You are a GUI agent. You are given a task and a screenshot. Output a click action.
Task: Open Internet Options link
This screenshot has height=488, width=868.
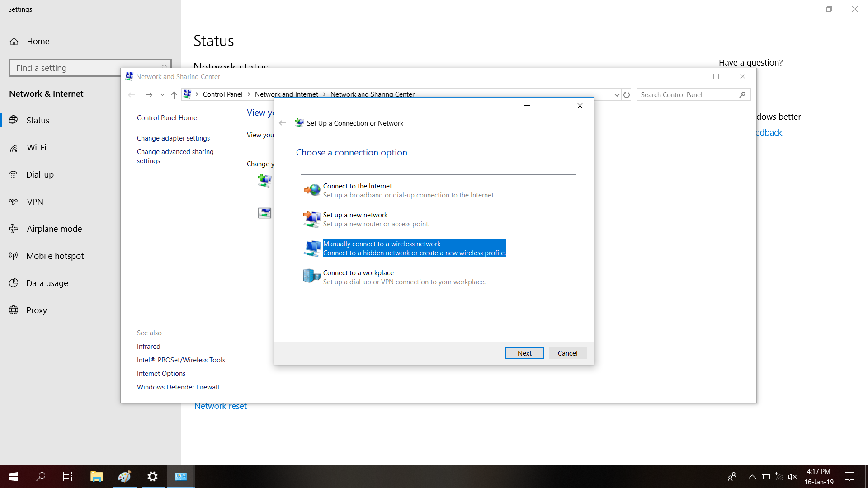point(161,374)
